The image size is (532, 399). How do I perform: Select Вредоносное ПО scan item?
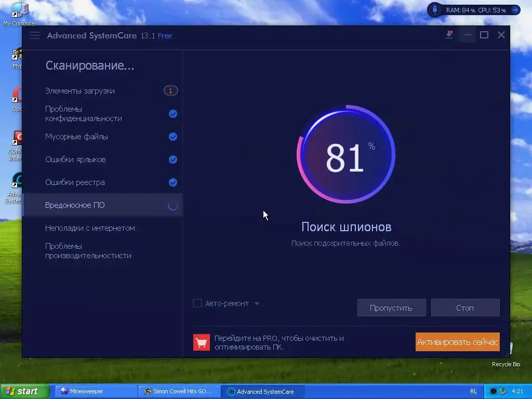tap(102, 205)
